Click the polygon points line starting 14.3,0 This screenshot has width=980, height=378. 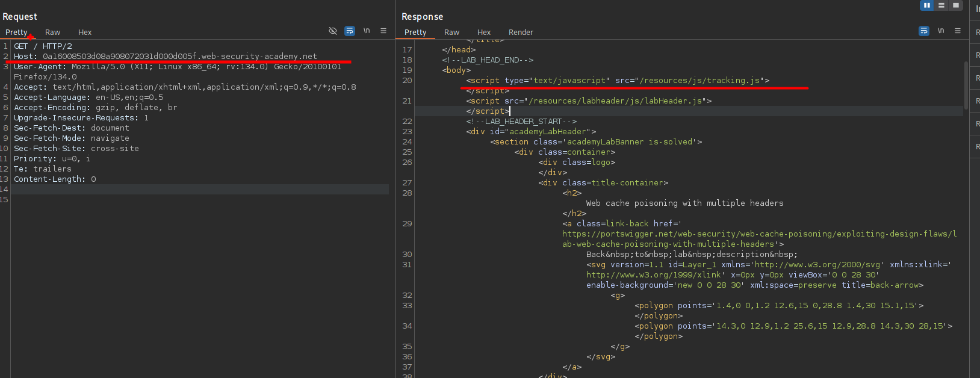point(793,326)
